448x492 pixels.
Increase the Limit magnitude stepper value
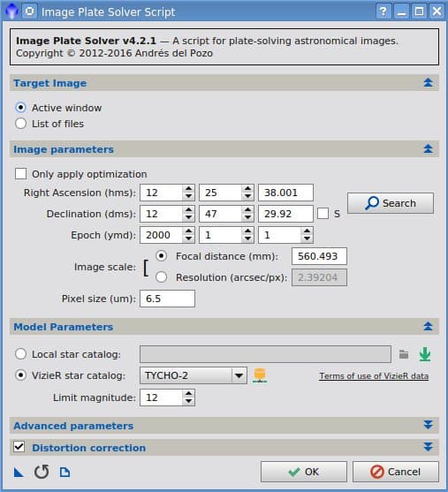[x=188, y=393]
